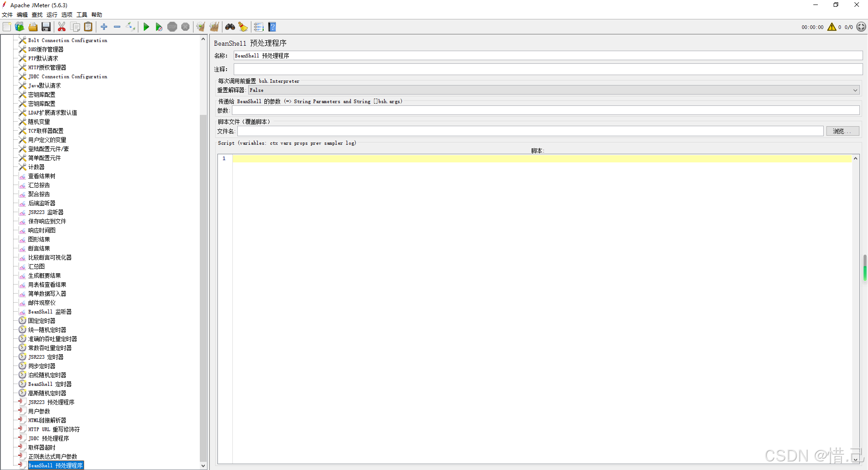Open the 文件 menu
Image resolution: width=868 pixels, height=470 pixels.
pyautogui.click(x=8, y=15)
